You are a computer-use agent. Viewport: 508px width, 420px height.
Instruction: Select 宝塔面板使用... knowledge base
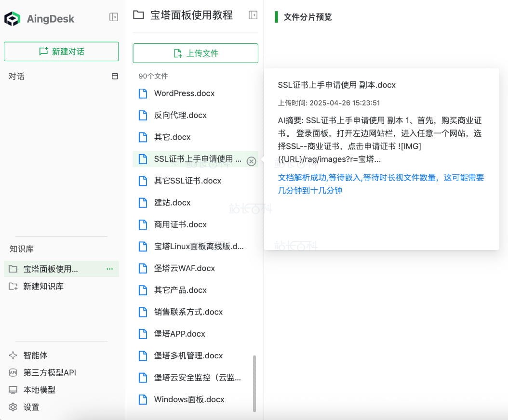[x=61, y=269]
